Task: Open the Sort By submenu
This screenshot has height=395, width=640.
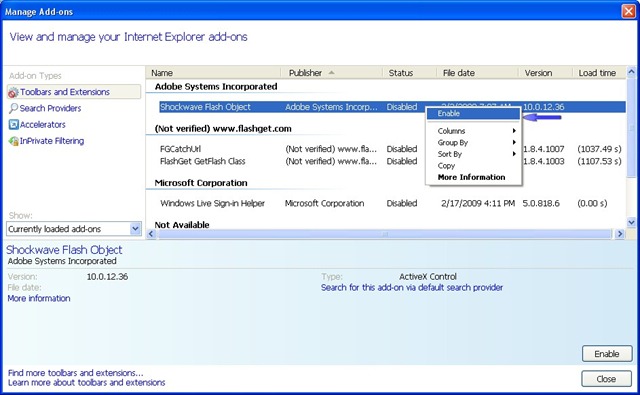Action: (x=473, y=154)
